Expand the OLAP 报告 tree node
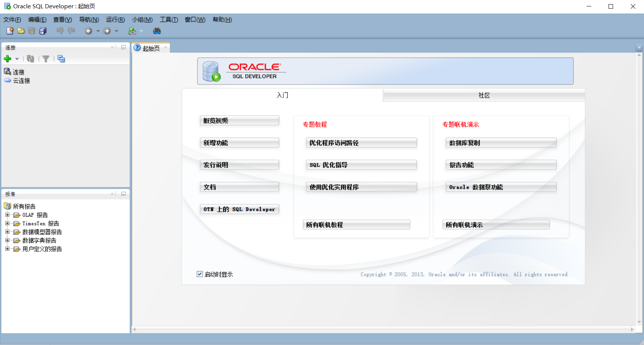 8,215
